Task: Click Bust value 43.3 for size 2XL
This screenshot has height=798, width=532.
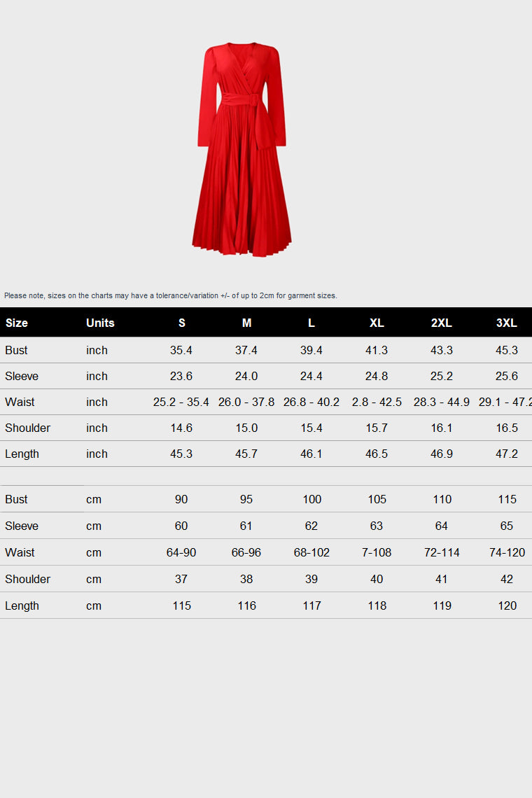Action: coord(442,350)
